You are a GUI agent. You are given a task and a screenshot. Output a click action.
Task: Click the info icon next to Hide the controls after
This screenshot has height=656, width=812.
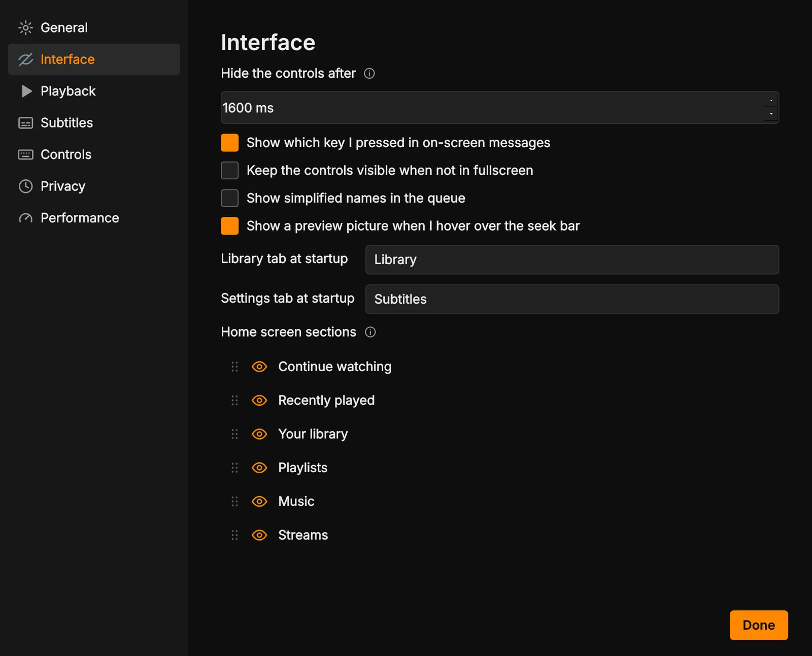tap(369, 74)
